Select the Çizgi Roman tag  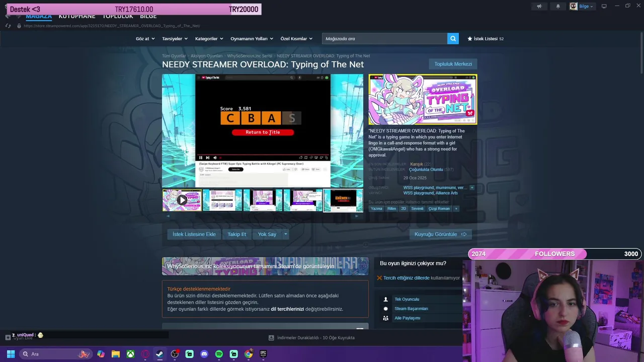coord(439,209)
